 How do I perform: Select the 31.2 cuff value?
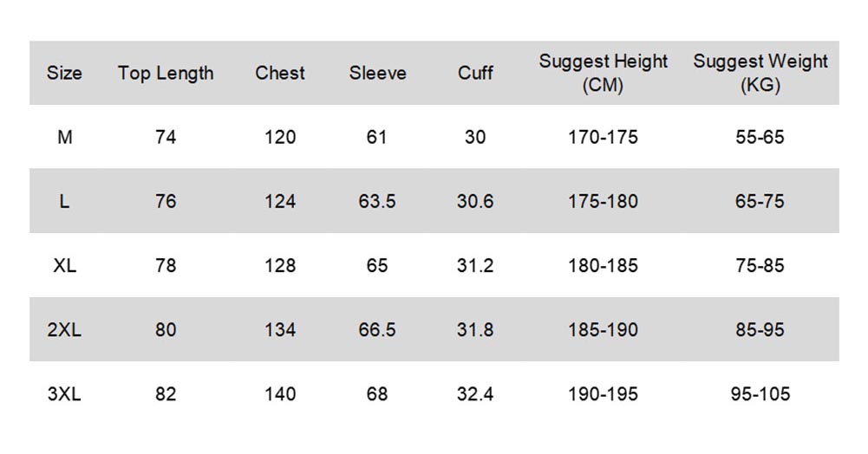(475, 265)
